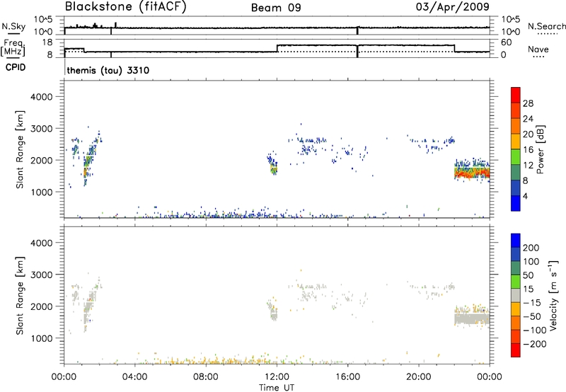Click the '16:00' time tick label
The height and width of the screenshot is (392, 566).
(347, 377)
